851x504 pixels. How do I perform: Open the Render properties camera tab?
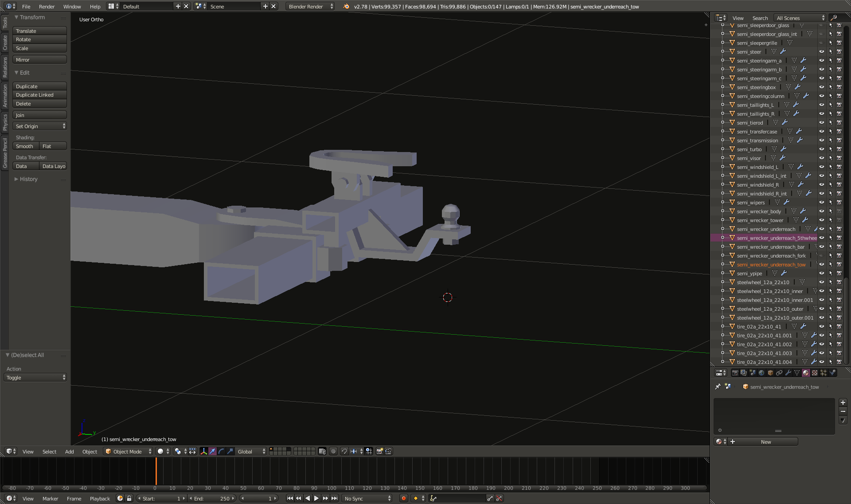pyautogui.click(x=735, y=373)
